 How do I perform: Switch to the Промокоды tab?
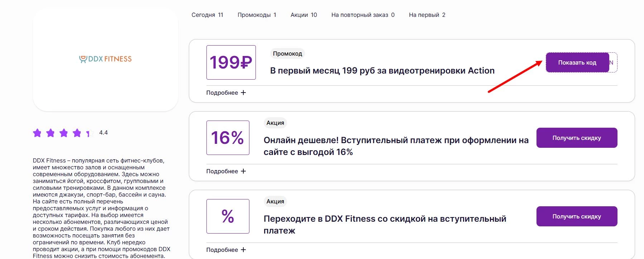[257, 15]
